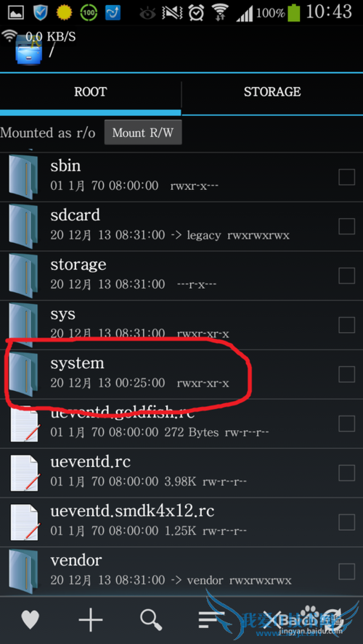The width and height of the screenshot is (363, 644).
Task: Open the sort options icon
Action: pos(211,620)
